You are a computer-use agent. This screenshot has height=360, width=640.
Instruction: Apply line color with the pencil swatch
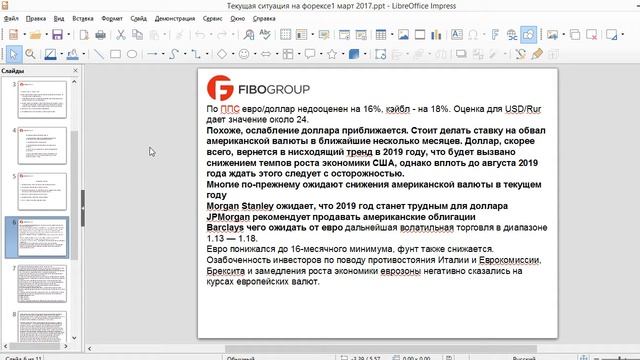[x=51, y=54]
